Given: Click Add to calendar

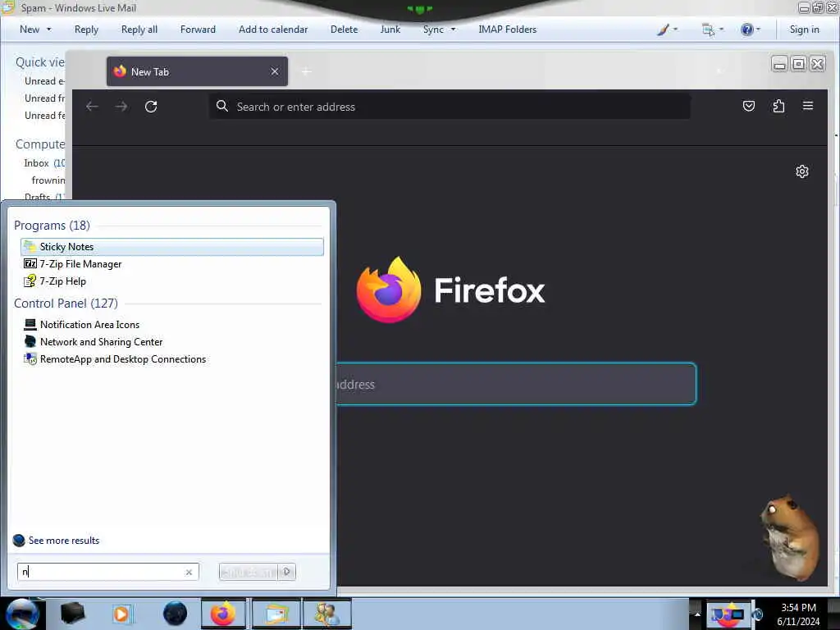Looking at the screenshot, I should [273, 30].
